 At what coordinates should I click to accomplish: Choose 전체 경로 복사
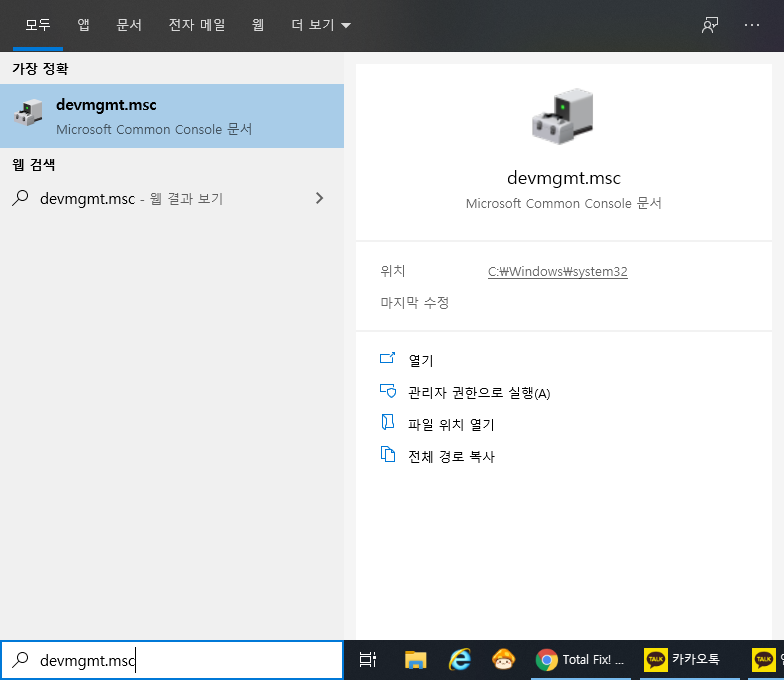(x=451, y=456)
